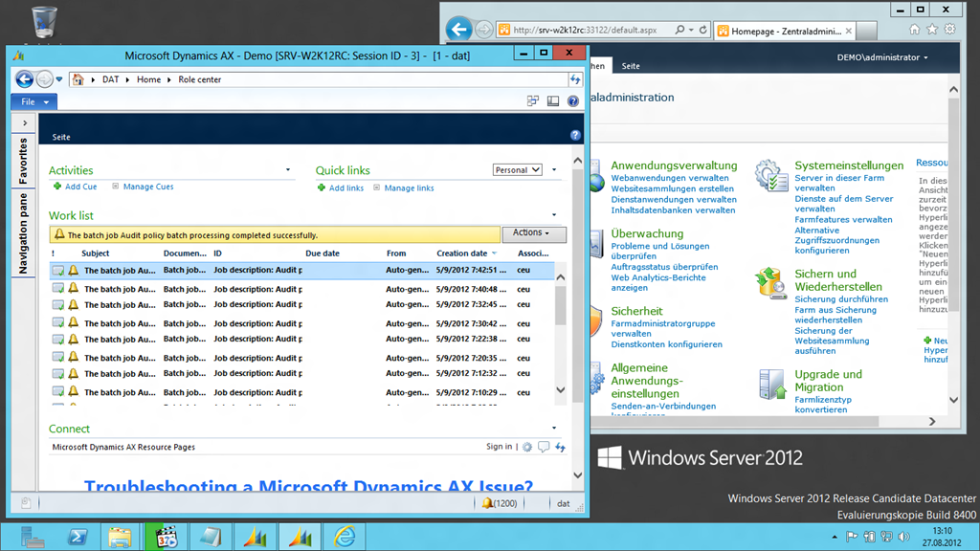Click the Systemeinstellungen gear icon in Central Administration
980x551 pixels.
(x=768, y=173)
